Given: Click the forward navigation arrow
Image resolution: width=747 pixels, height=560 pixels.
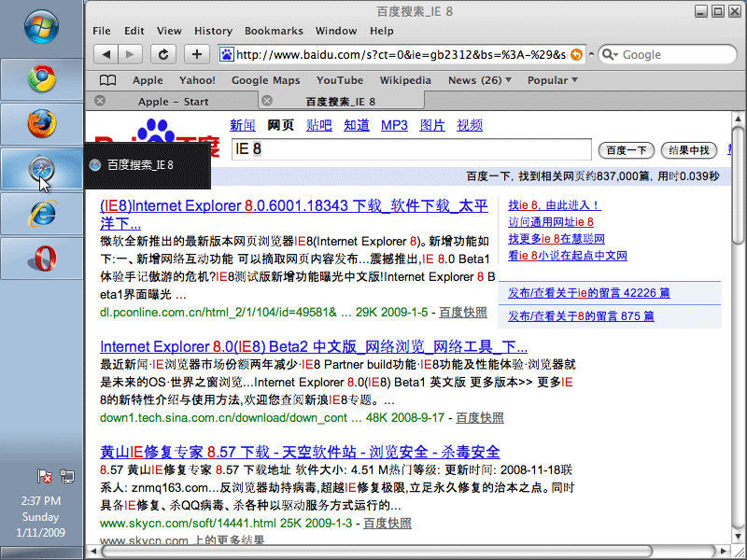Looking at the screenshot, I should (131, 54).
